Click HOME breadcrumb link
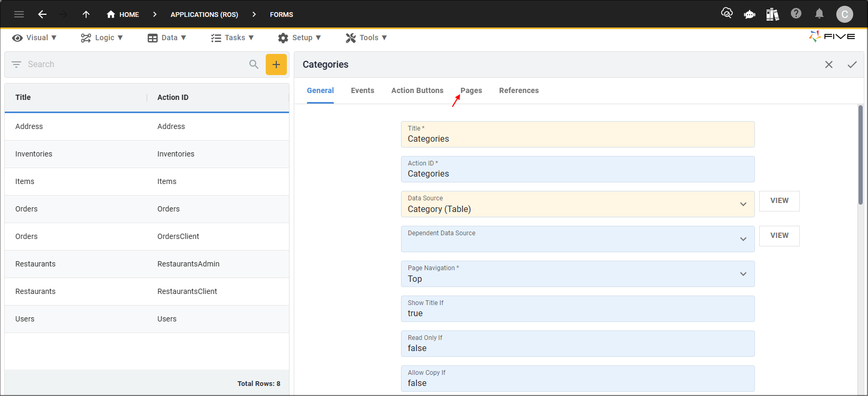Viewport: 868px width, 396px height. click(129, 14)
